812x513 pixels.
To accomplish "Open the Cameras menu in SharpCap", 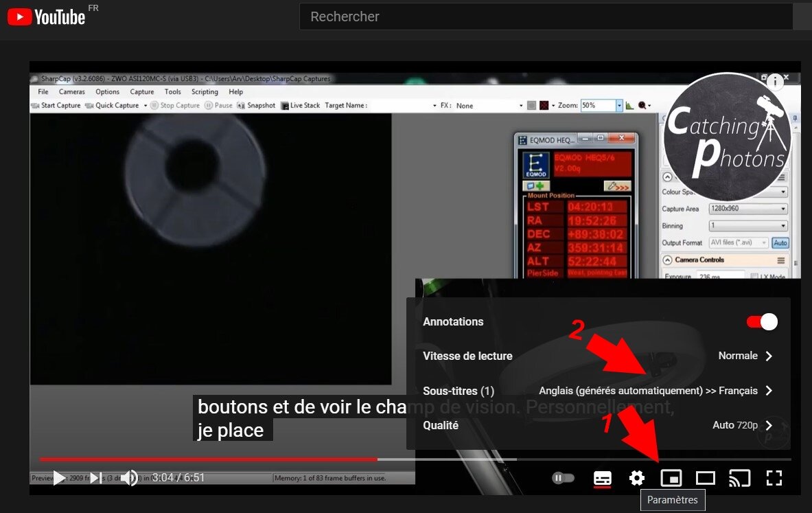I will tap(72, 92).
